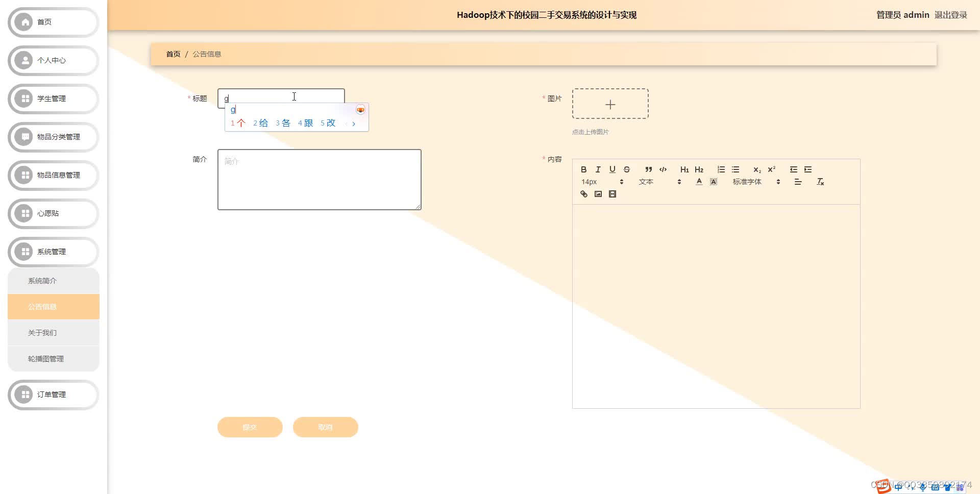Open the 标准字体 font family dropdown
Screen dimensions: 980x494
click(756, 182)
